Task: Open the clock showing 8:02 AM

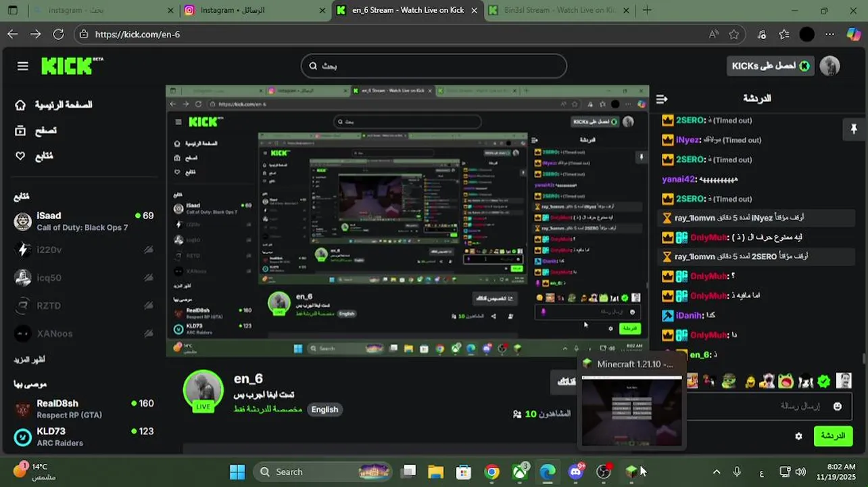Action: pyautogui.click(x=838, y=471)
